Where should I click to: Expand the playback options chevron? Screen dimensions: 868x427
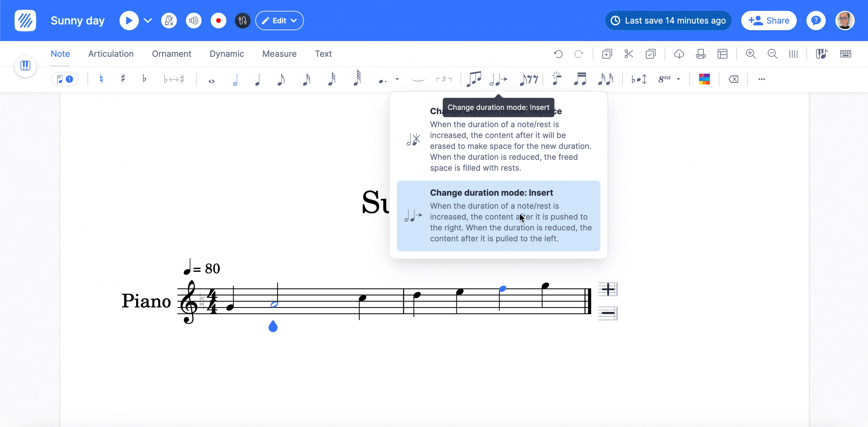148,21
